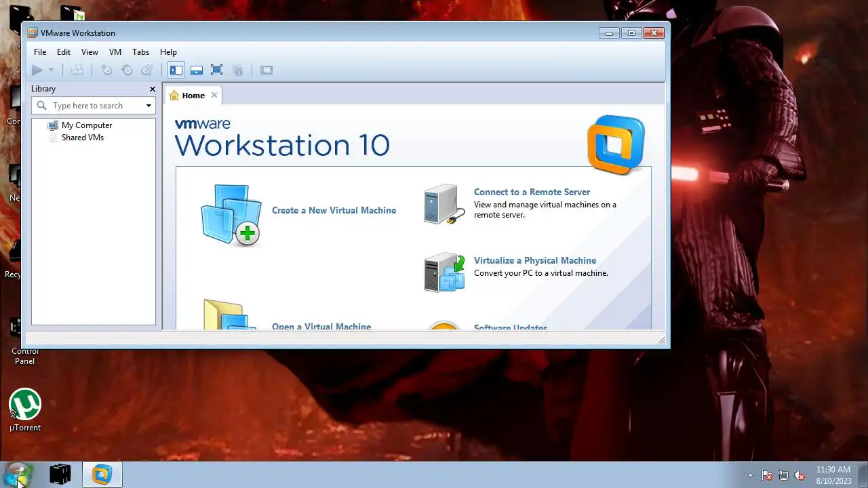Viewport: 868px width, 488px height.
Task: Click the Unity mode toolbar icon
Action: click(x=237, y=70)
